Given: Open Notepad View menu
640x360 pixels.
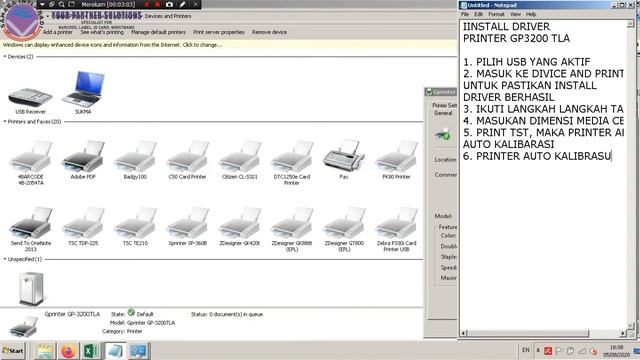Looking at the screenshot, I should (x=515, y=14).
